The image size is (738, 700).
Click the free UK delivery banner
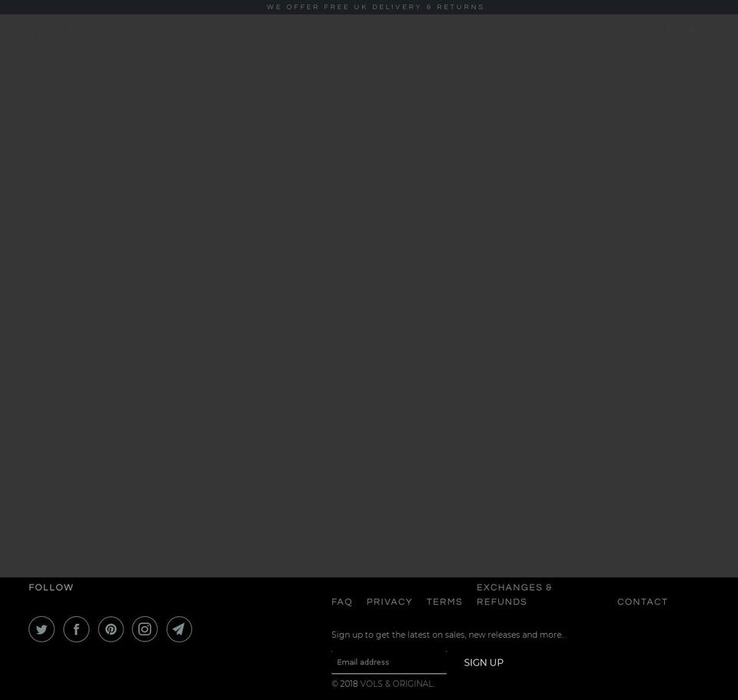pos(375,7)
